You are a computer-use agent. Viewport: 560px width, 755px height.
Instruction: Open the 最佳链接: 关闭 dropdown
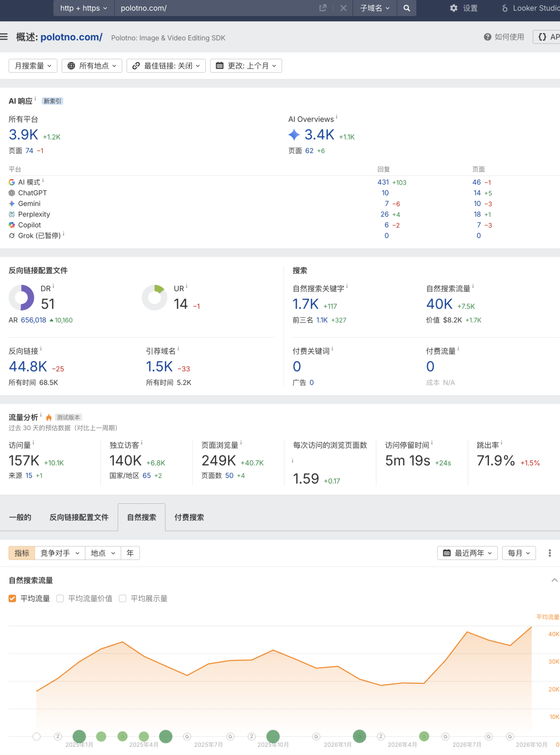(x=166, y=66)
